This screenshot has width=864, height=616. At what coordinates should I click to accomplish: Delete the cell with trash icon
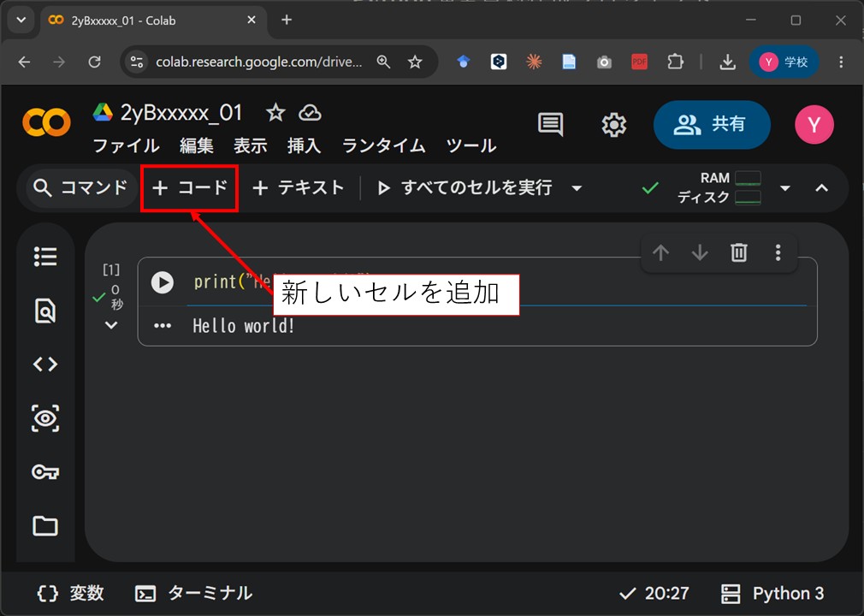[739, 253]
